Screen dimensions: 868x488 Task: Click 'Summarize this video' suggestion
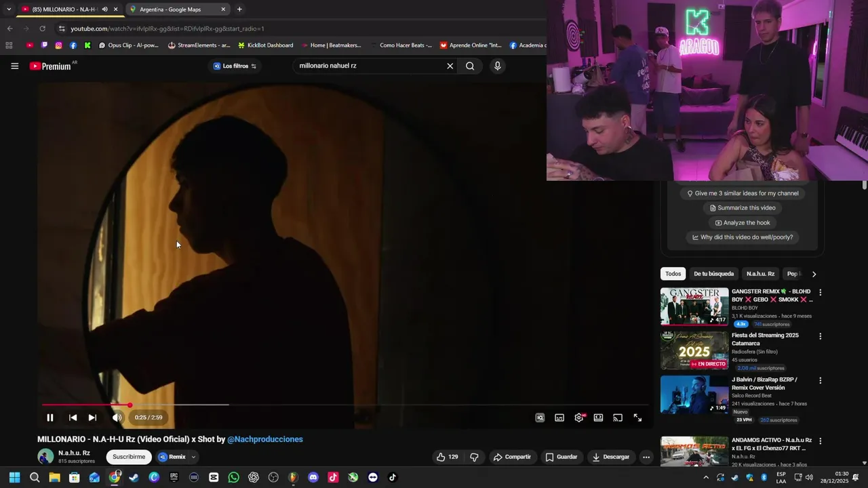[743, 208]
